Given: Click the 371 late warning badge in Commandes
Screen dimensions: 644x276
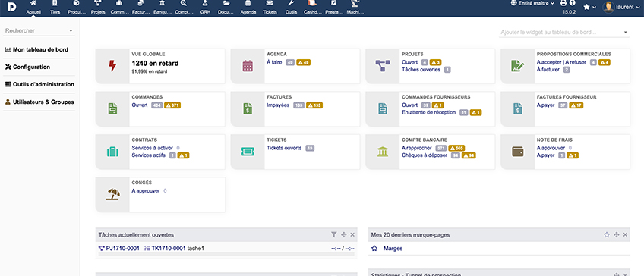Looking at the screenshot, I should [x=172, y=105].
